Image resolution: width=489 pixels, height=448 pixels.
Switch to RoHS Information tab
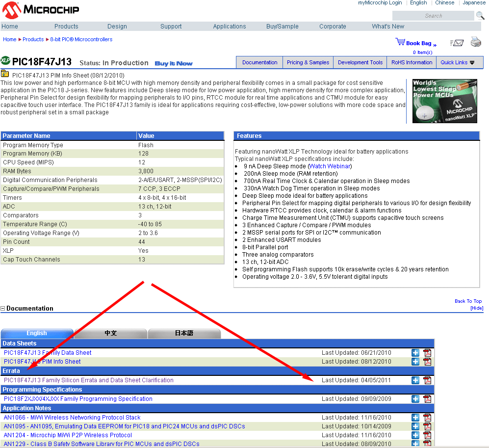[412, 62]
